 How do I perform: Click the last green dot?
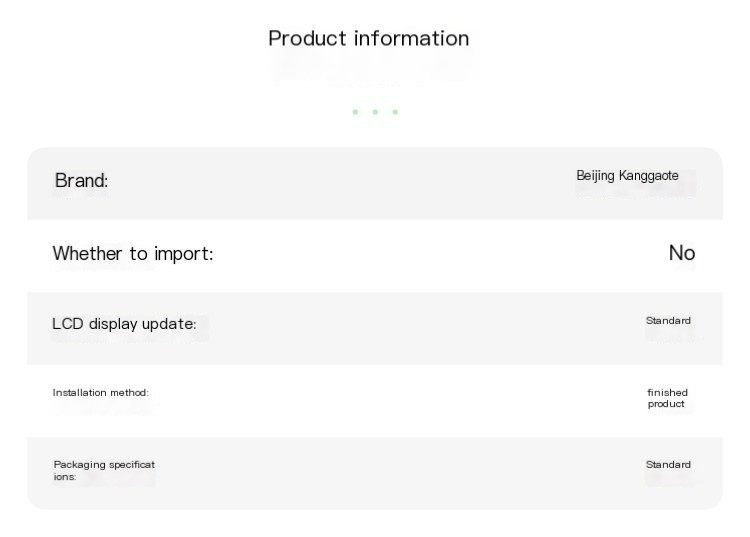[395, 112]
